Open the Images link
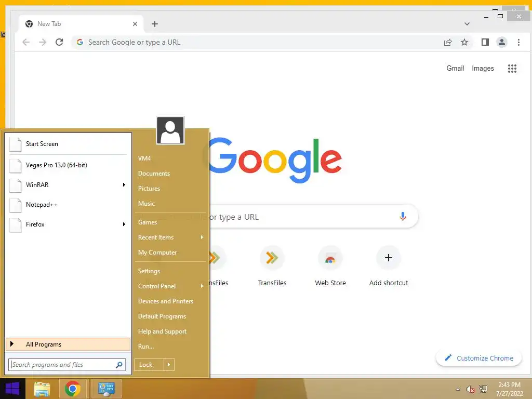The height and width of the screenshot is (399, 532). pyautogui.click(x=483, y=68)
